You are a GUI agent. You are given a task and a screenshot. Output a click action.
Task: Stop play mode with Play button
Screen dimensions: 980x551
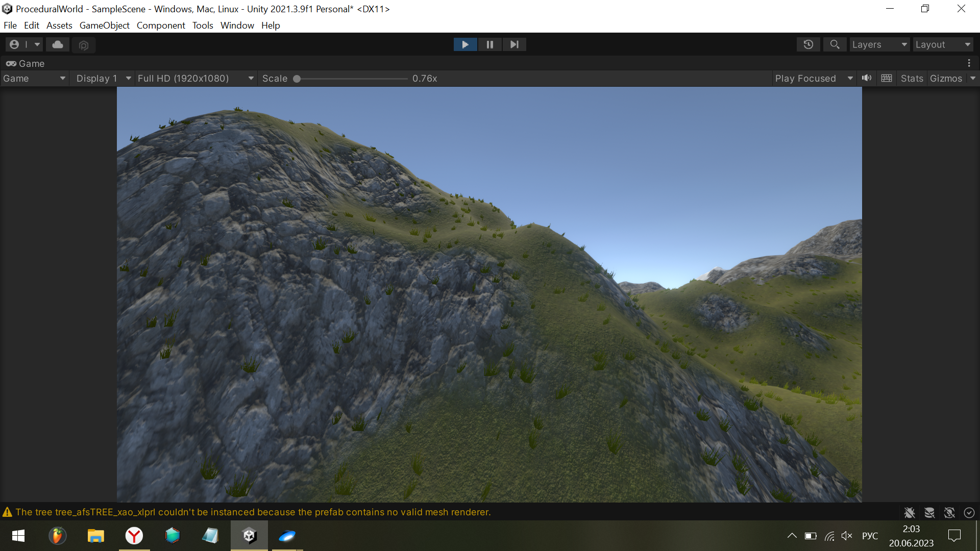pos(465,45)
